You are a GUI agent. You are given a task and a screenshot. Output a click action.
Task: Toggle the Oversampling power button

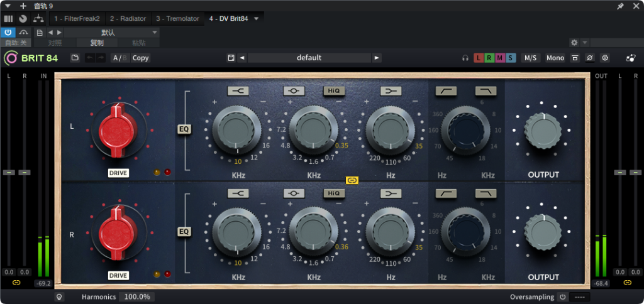(x=562, y=296)
